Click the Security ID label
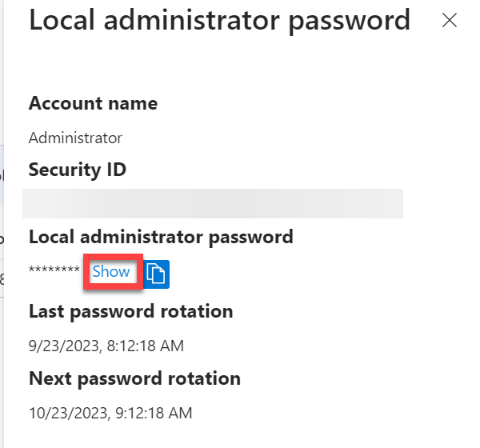Viewport: 480px width, 448px height. pyautogui.click(x=78, y=170)
